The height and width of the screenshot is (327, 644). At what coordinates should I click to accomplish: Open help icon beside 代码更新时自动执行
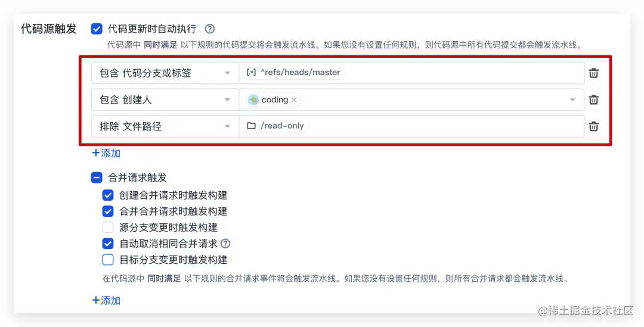[209, 29]
